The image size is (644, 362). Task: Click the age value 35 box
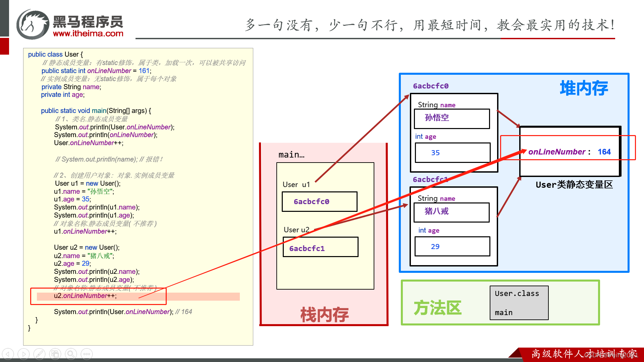coord(452,153)
